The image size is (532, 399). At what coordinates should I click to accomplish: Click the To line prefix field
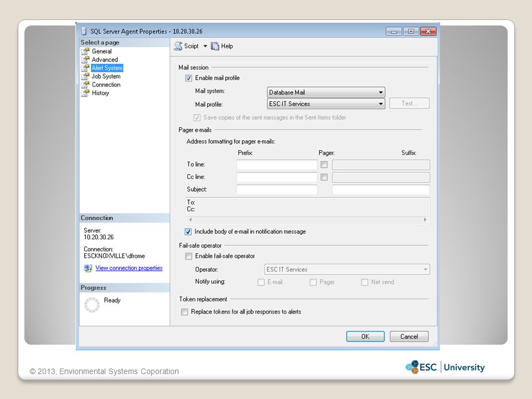pos(277,165)
